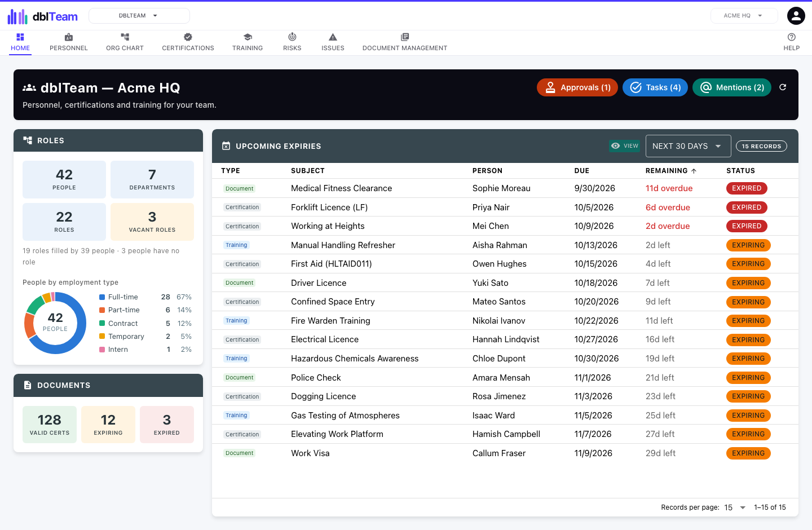Viewport: 812px width, 530px height.
Task: Sort by the Remaining column arrow
Action: tap(694, 171)
